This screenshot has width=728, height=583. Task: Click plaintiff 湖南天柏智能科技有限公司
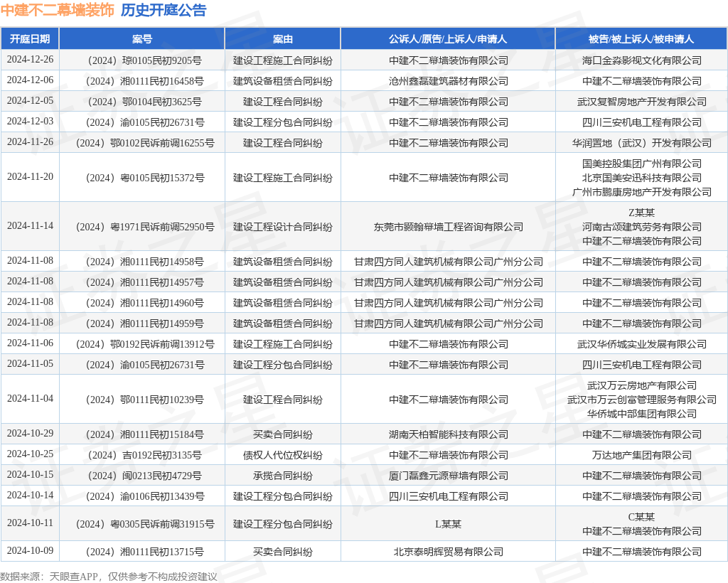click(x=449, y=434)
